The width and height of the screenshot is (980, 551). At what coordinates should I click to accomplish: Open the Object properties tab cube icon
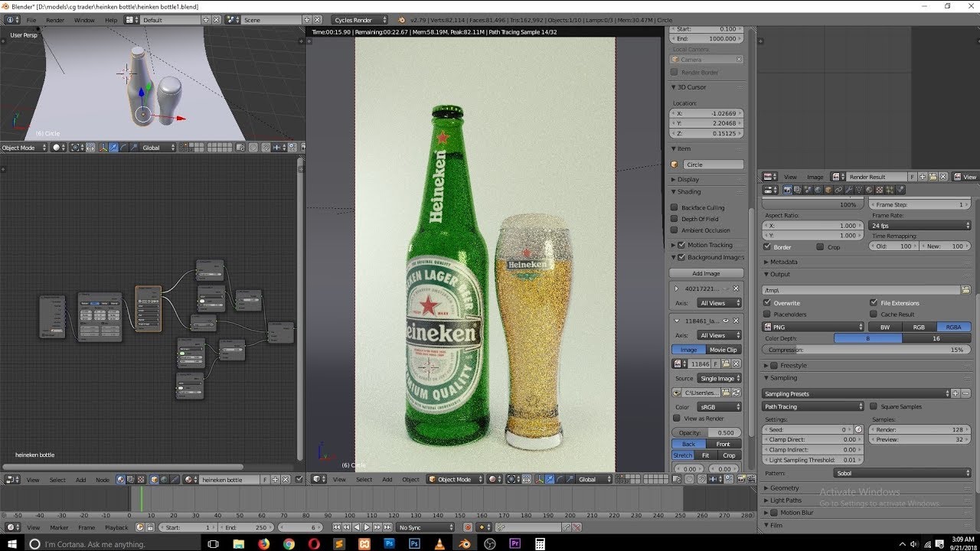[828, 190]
